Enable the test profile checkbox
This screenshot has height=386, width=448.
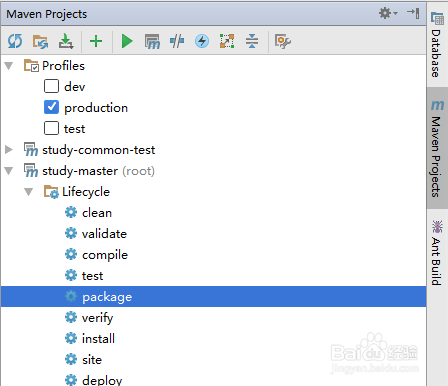[x=51, y=128]
